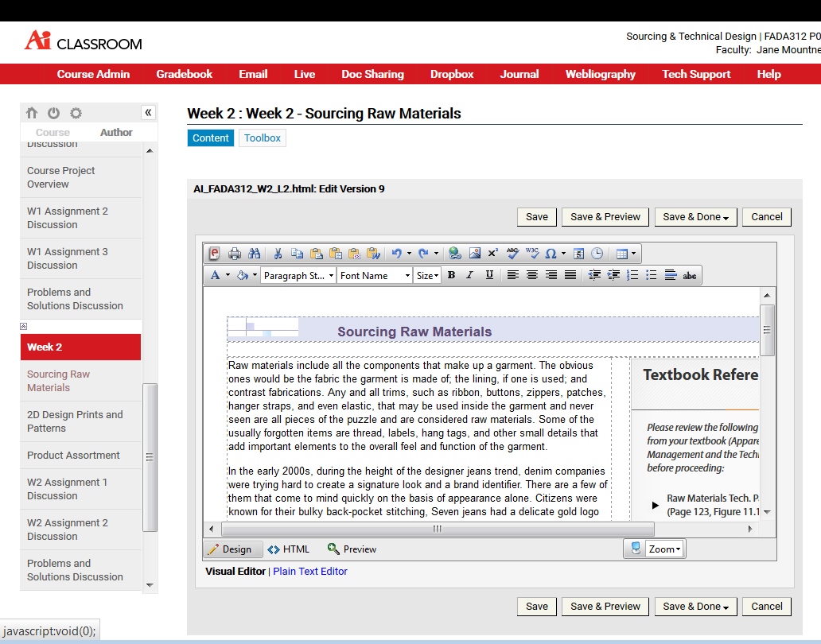Click the Find (binoculars) icon
This screenshot has height=644, width=821.
[x=255, y=254]
